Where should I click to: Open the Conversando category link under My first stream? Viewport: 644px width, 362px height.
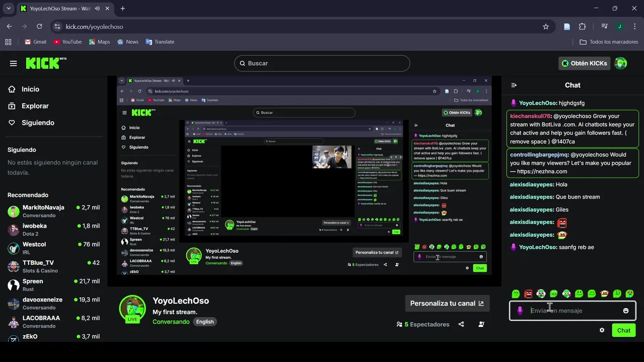click(x=171, y=322)
